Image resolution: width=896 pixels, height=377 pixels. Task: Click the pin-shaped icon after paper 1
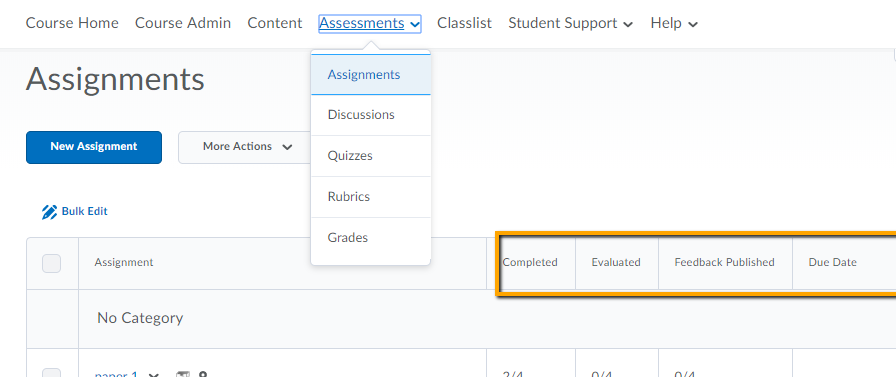[202, 375]
